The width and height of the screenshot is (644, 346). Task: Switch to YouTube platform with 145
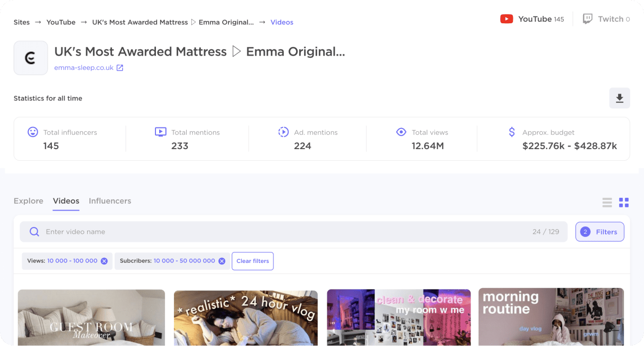532,19
